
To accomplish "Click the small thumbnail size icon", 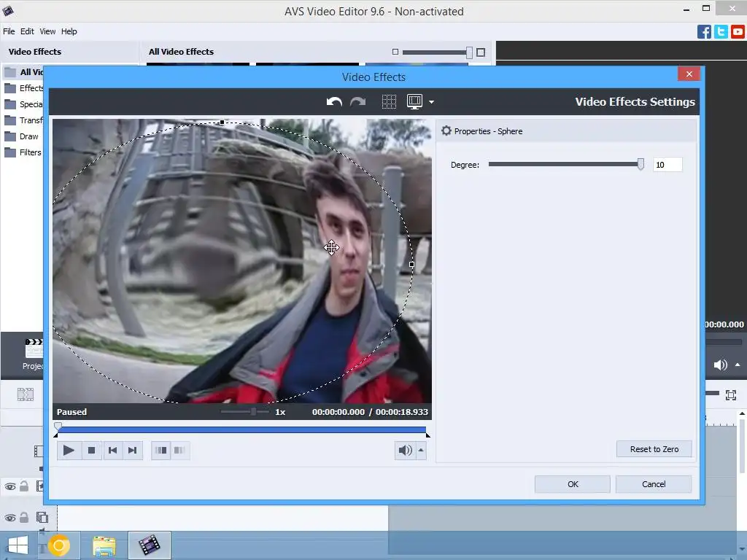I will pos(395,52).
